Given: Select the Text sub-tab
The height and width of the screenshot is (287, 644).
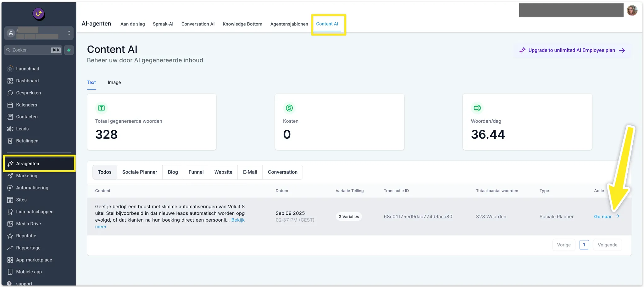Looking at the screenshot, I should [x=91, y=82].
